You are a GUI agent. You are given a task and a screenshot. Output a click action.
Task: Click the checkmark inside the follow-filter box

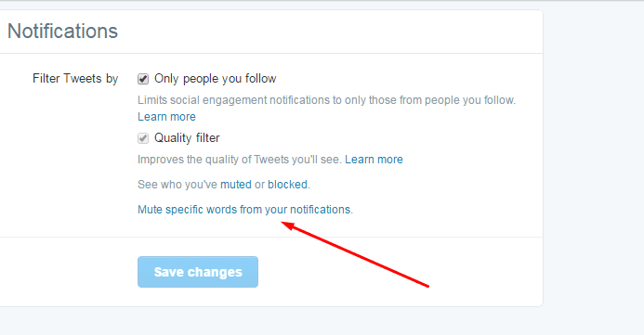click(x=143, y=79)
